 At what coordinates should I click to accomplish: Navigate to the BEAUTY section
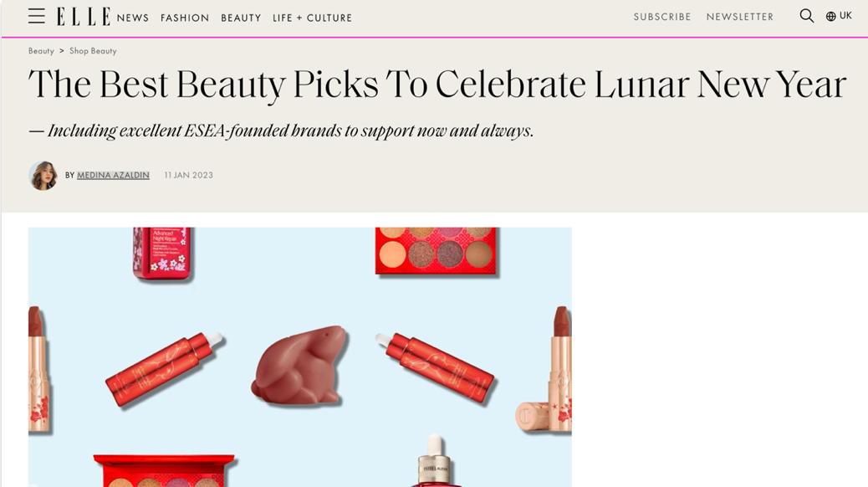[241, 18]
